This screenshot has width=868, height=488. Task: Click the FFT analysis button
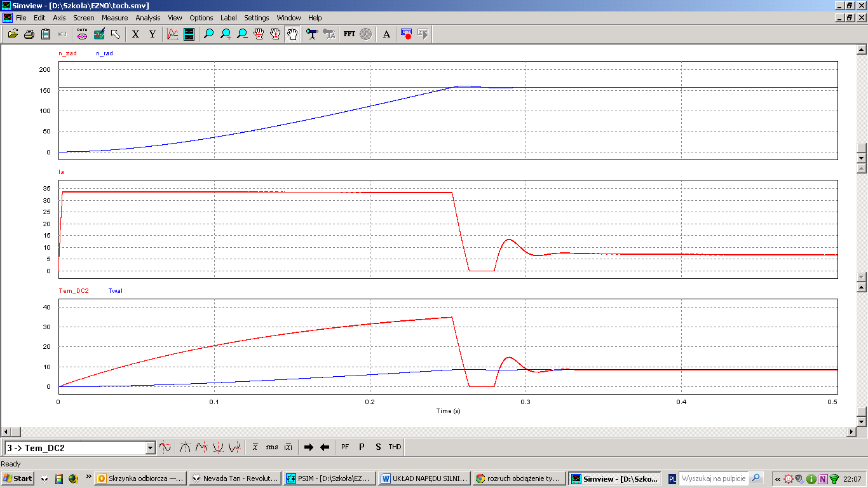click(x=349, y=34)
